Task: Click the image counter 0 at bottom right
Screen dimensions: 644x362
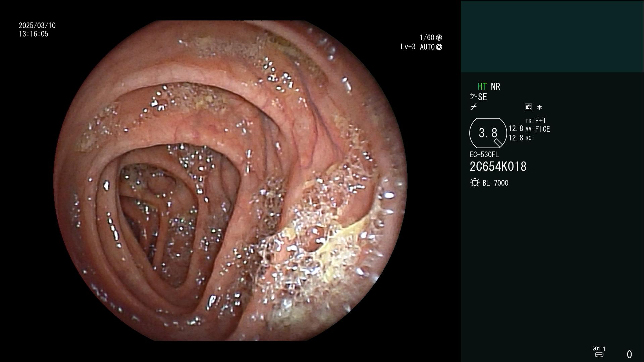Action: (x=629, y=354)
